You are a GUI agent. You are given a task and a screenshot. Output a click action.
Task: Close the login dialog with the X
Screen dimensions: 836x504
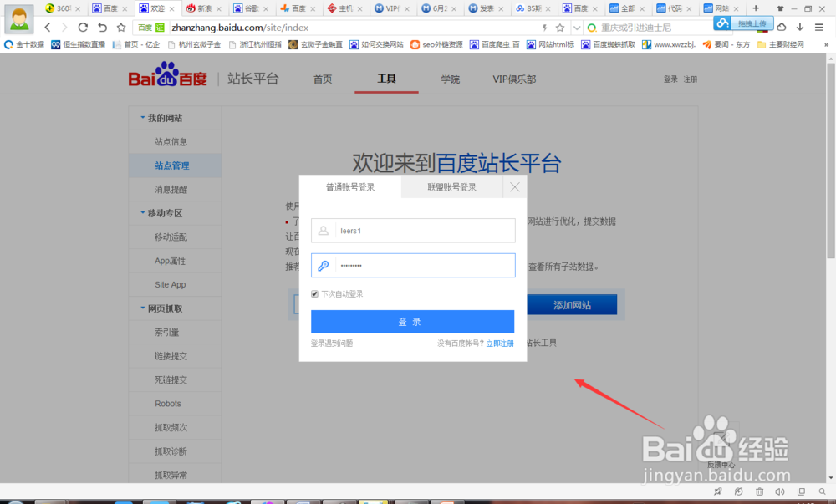tap(514, 187)
